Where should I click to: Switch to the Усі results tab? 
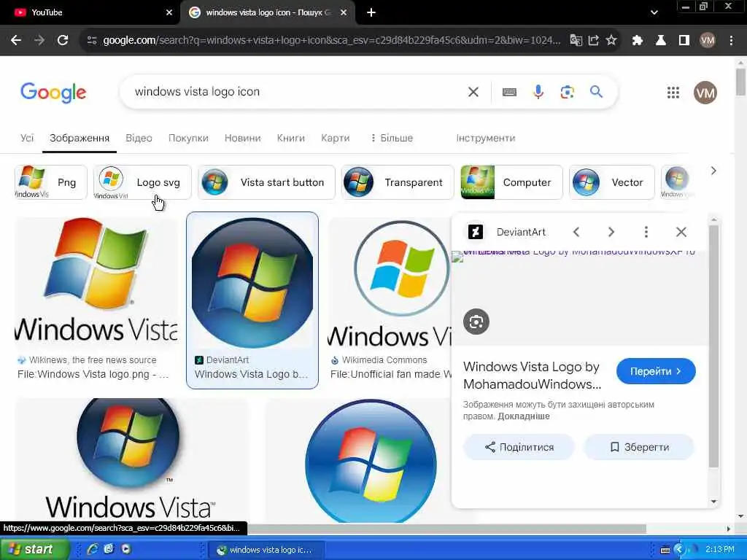pos(27,138)
